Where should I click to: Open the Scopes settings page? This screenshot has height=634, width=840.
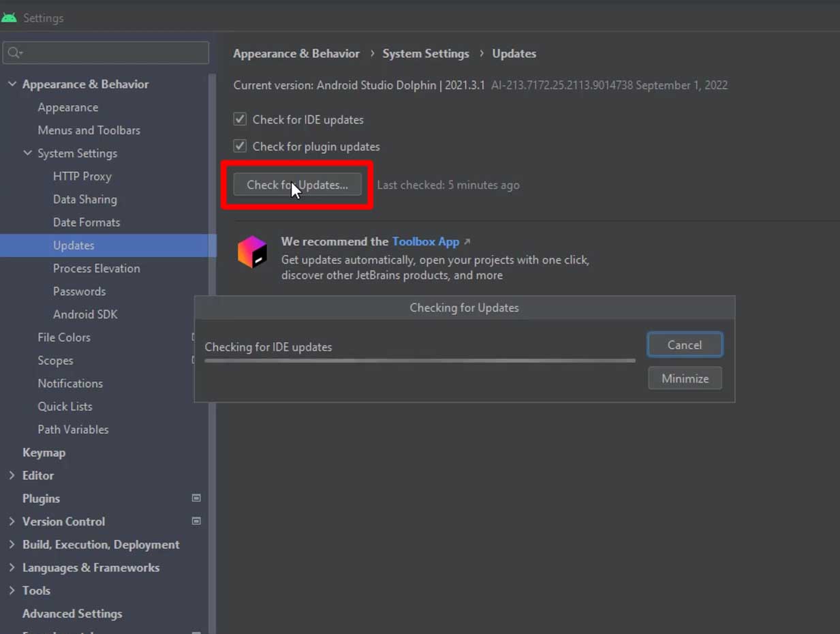pos(55,361)
